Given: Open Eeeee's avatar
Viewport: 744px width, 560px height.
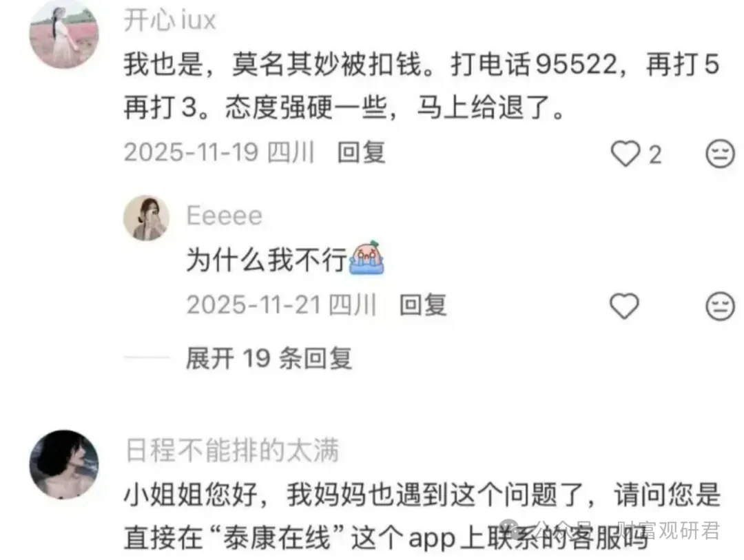Looking at the screenshot, I should [x=146, y=218].
